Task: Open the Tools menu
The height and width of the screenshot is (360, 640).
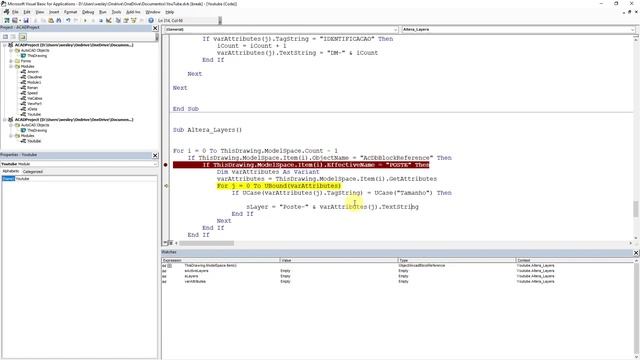Action: click(x=116, y=12)
